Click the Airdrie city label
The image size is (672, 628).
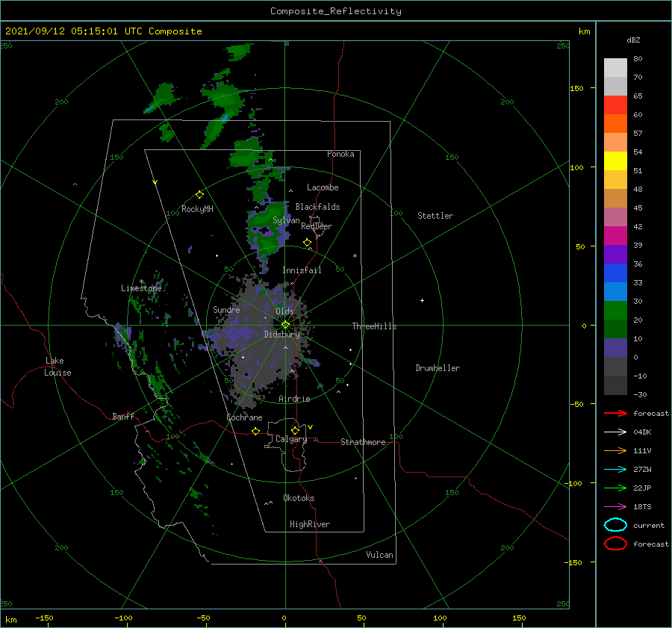pyautogui.click(x=294, y=399)
